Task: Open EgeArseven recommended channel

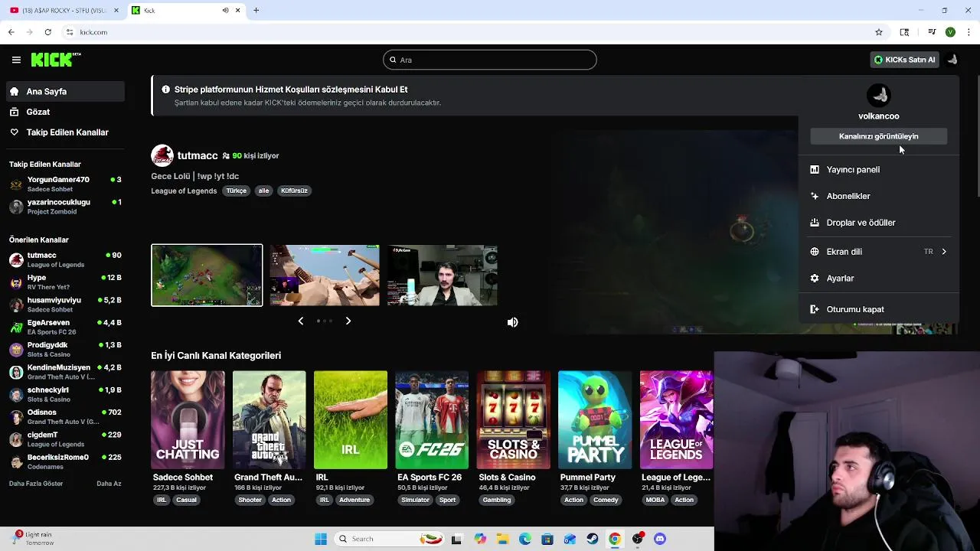Action: [x=64, y=327]
